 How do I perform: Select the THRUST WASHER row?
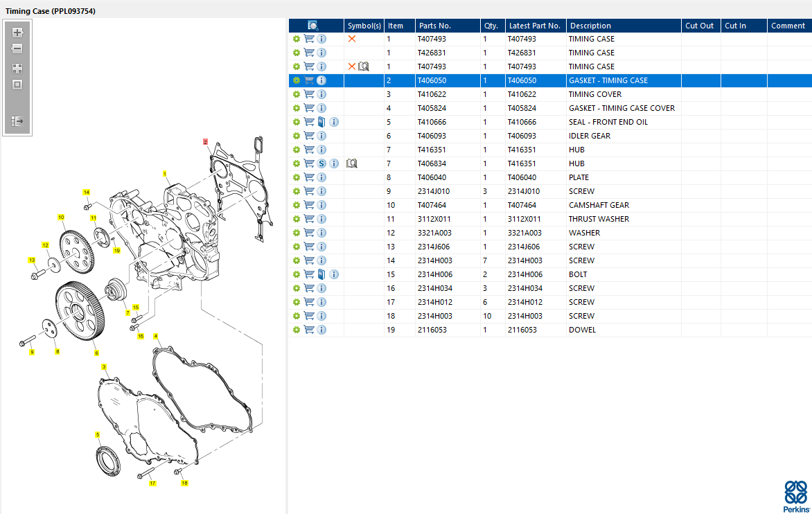599,219
